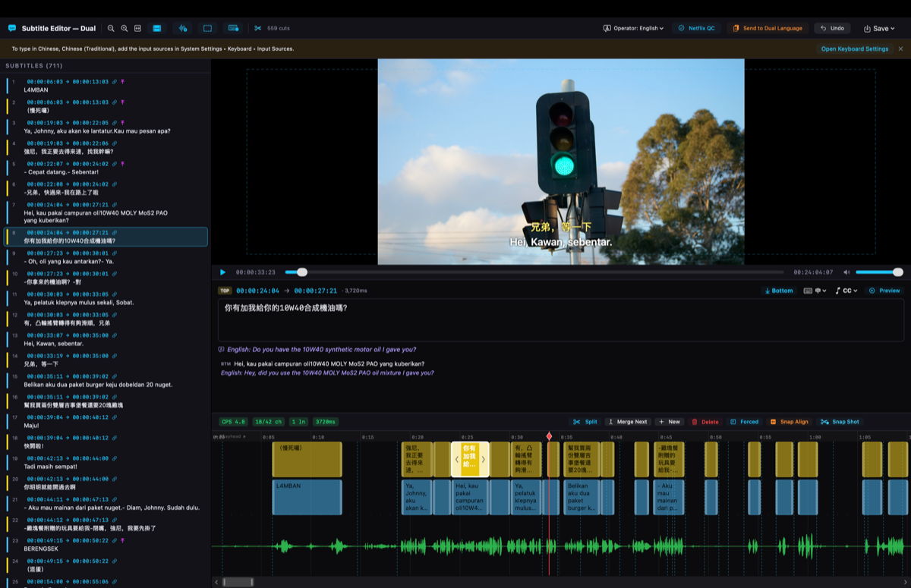Viewport: 911px width, 588px height.
Task: Click link icon on subtitle row 14
Action: pos(115,356)
